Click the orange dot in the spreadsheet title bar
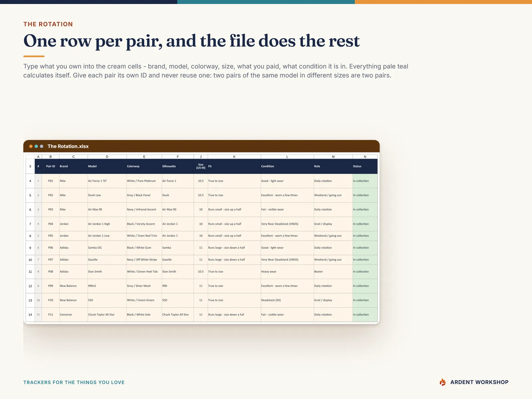Viewport: 532px width, 399px height. (31, 146)
